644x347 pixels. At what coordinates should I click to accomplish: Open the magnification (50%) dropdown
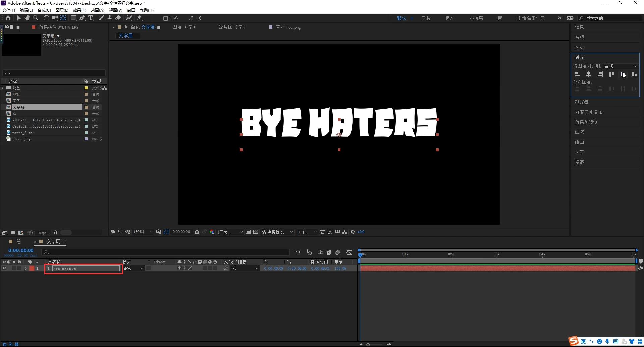143,232
